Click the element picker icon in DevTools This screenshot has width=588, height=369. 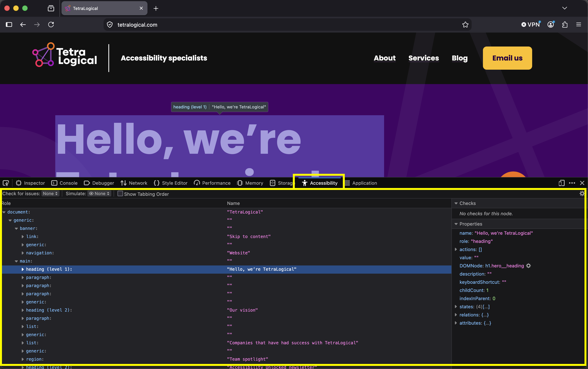click(6, 183)
